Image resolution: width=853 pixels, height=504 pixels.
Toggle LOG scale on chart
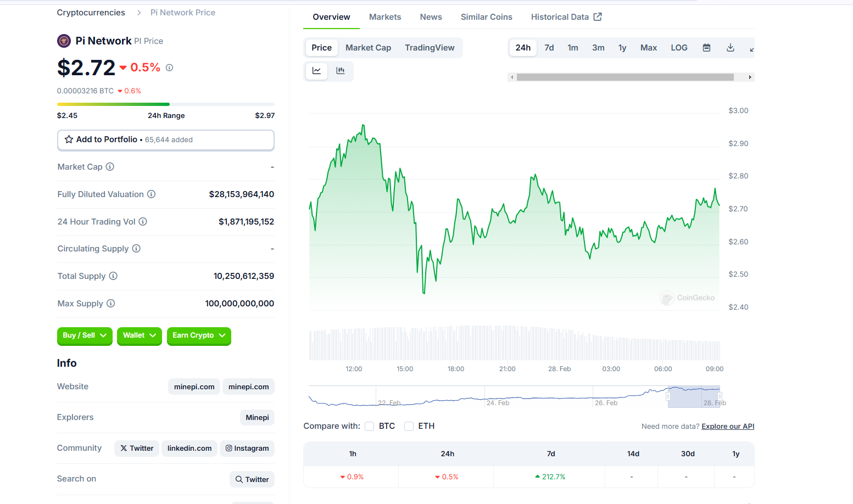click(679, 48)
